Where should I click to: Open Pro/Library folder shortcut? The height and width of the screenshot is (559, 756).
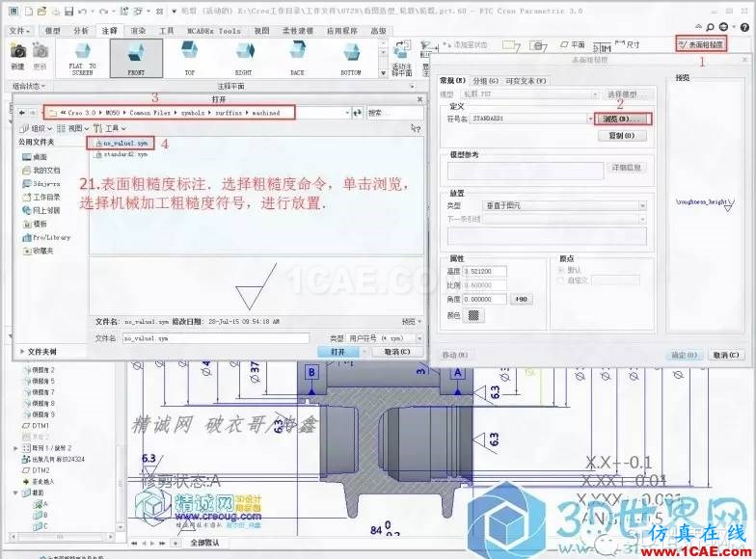(x=46, y=237)
